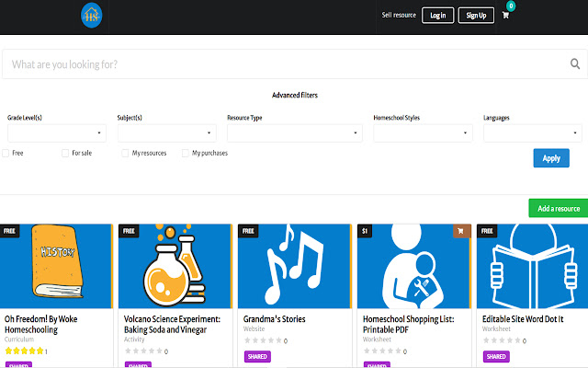Viewport: 588px width, 368px height.
Task: Click the HS house logo icon
Action: [91, 15]
